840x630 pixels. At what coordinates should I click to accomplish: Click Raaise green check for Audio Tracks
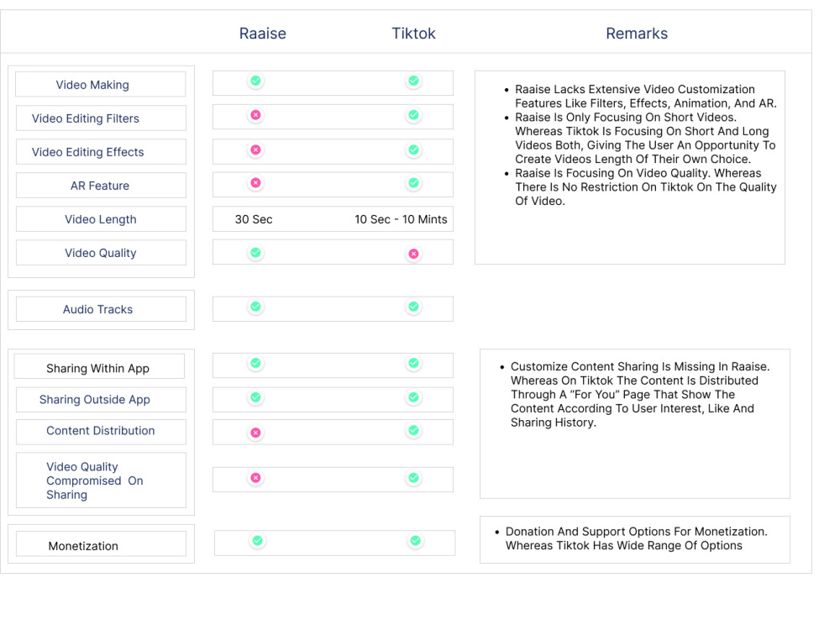256,307
